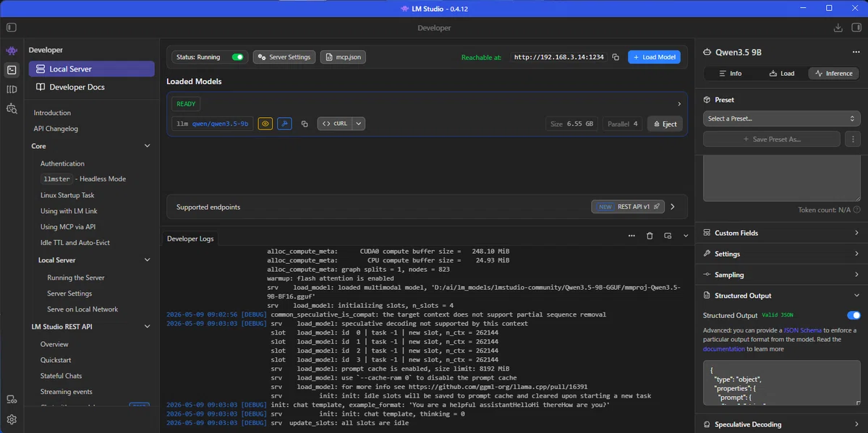Expand the Speculative Decoding section
The image size is (868, 433).
pyautogui.click(x=782, y=424)
